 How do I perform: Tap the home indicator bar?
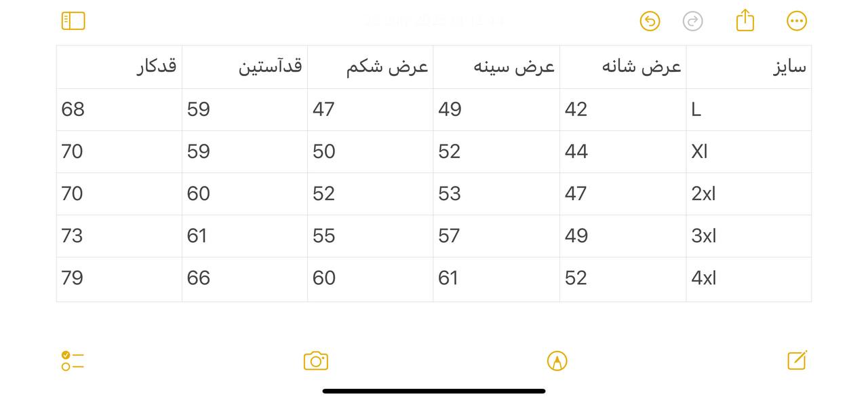(x=434, y=391)
